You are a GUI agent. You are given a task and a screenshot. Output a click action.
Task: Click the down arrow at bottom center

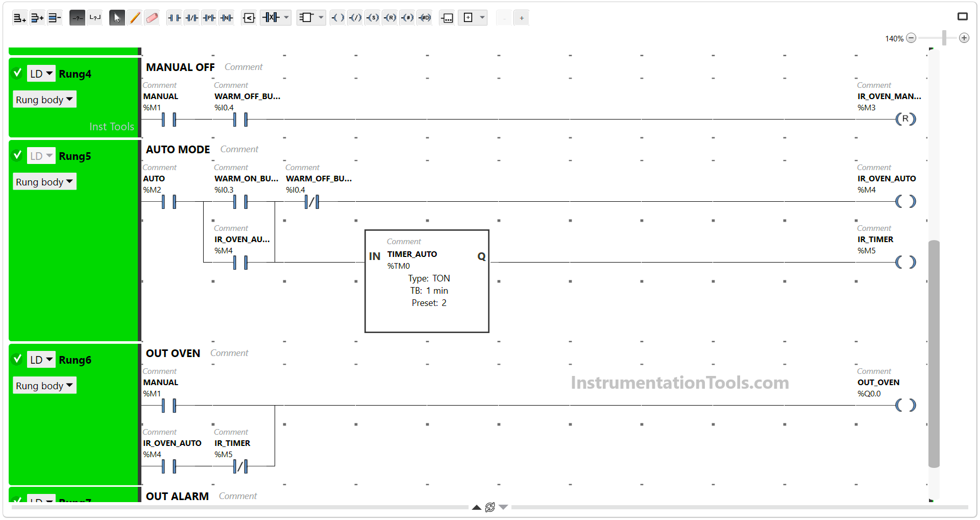click(503, 507)
